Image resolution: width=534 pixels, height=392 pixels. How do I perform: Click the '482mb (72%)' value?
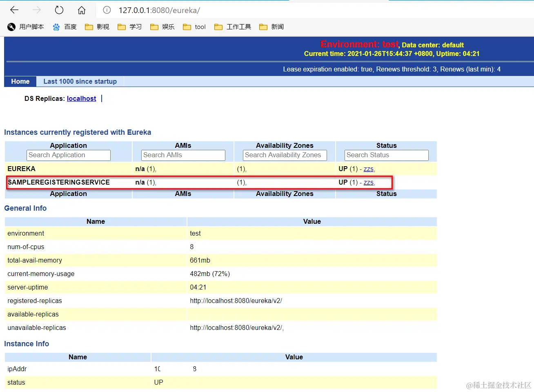(210, 274)
